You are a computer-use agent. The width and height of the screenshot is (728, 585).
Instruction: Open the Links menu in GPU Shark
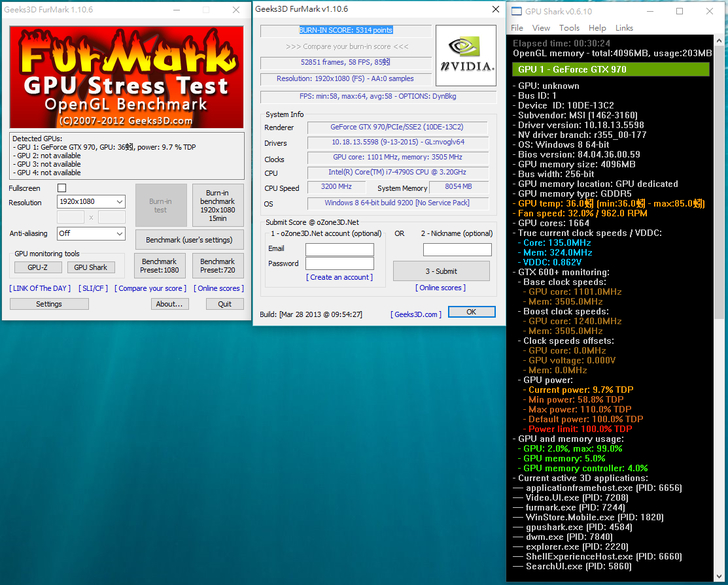(624, 28)
